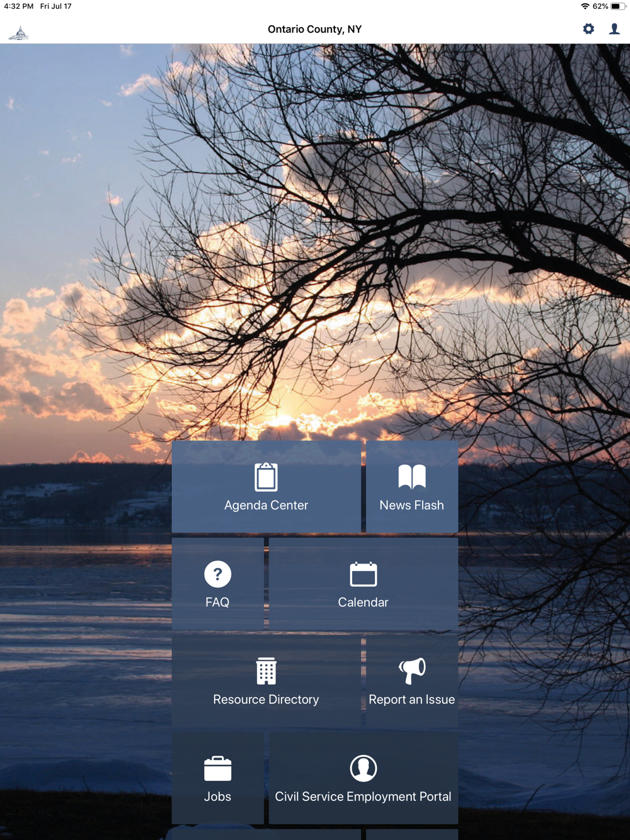Select the News Flash label
The image size is (630, 840).
pyautogui.click(x=411, y=506)
